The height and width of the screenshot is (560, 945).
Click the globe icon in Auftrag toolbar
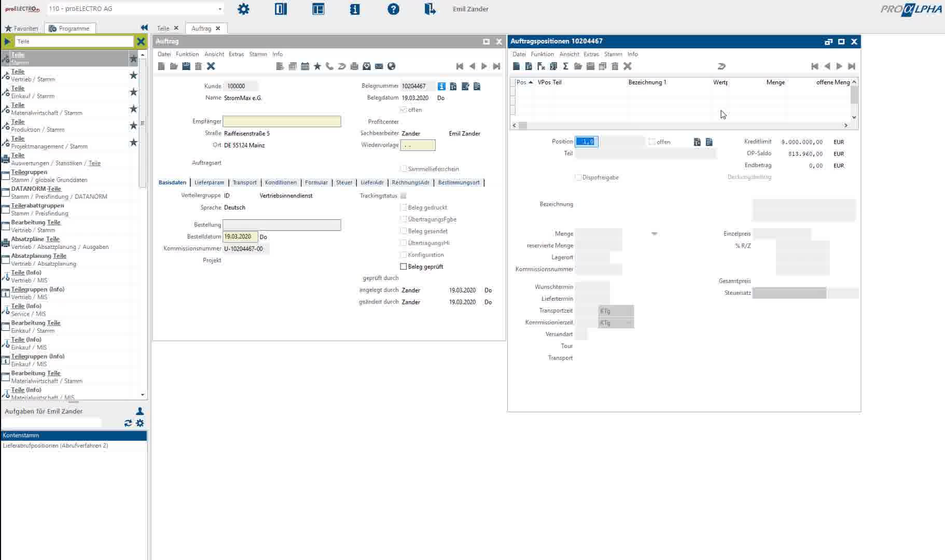(x=392, y=66)
